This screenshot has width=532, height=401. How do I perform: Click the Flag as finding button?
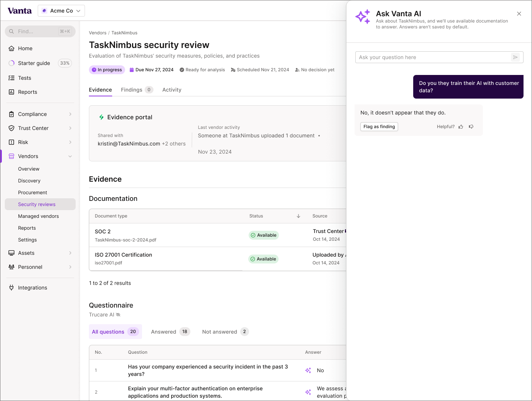(x=379, y=127)
